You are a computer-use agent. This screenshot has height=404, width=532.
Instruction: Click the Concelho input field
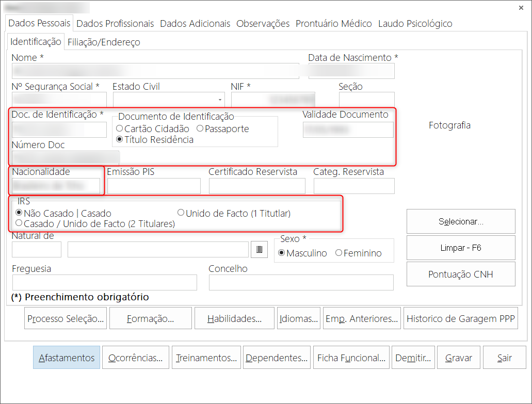point(301,282)
